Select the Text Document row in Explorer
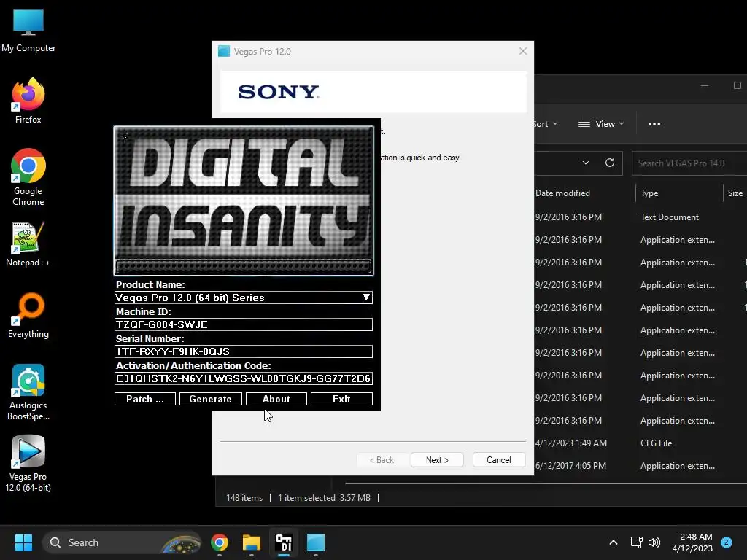Viewport: 747px width, 560px height. (x=640, y=217)
